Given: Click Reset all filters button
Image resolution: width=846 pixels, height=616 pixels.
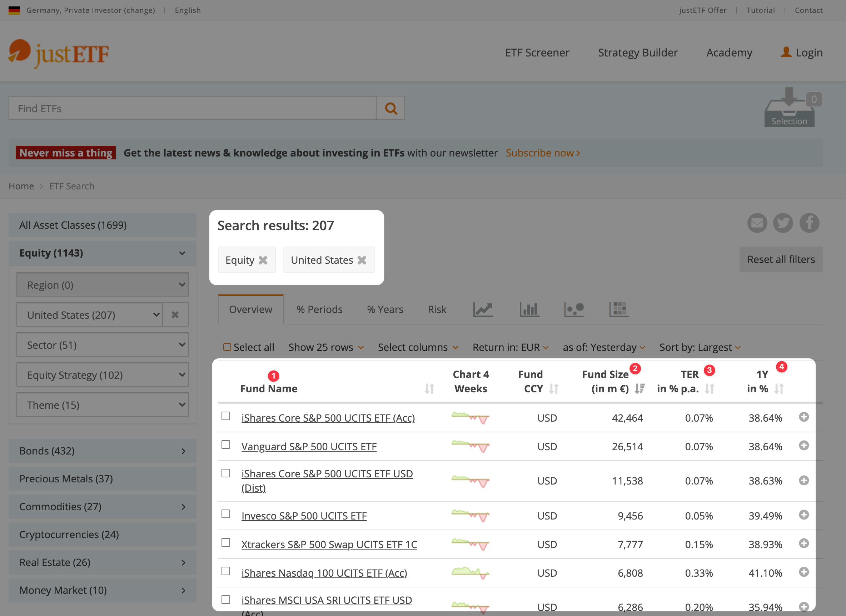Looking at the screenshot, I should [x=781, y=259].
